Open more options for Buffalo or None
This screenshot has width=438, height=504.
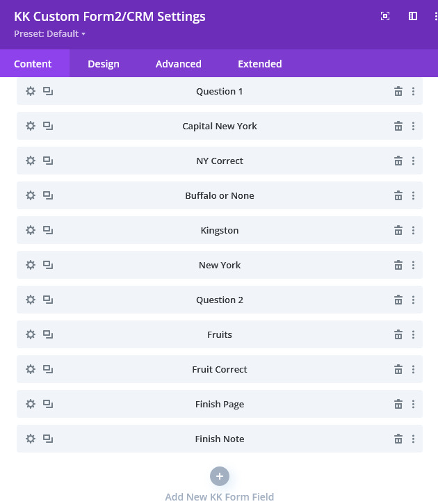[x=413, y=195]
